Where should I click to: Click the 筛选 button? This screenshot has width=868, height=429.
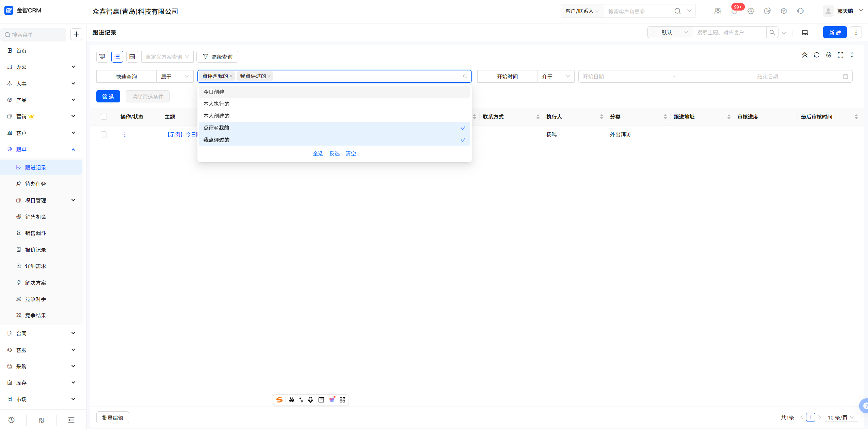click(x=108, y=97)
